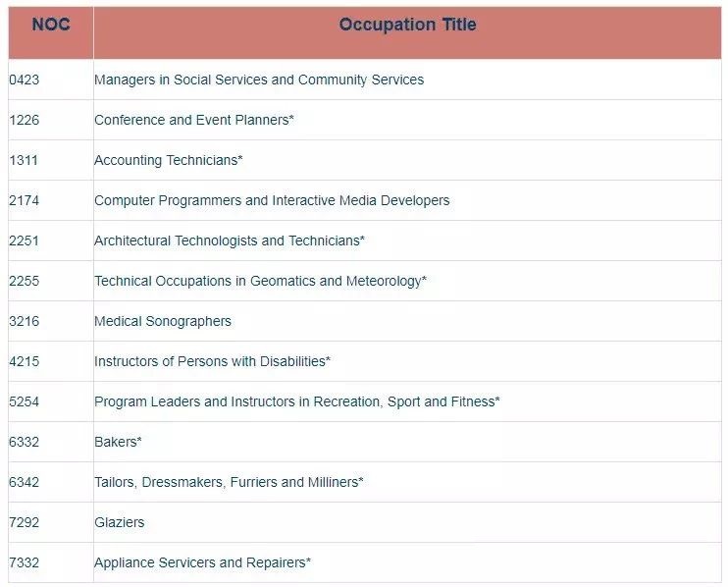728x587 pixels.
Task: Click NOC code 6332
Action: pyautogui.click(x=25, y=442)
